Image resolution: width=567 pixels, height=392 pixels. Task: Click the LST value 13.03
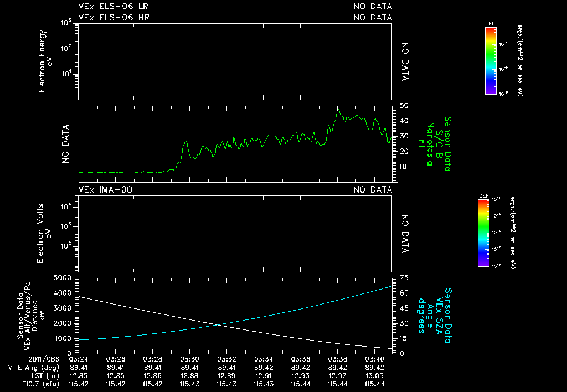click(x=375, y=376)
